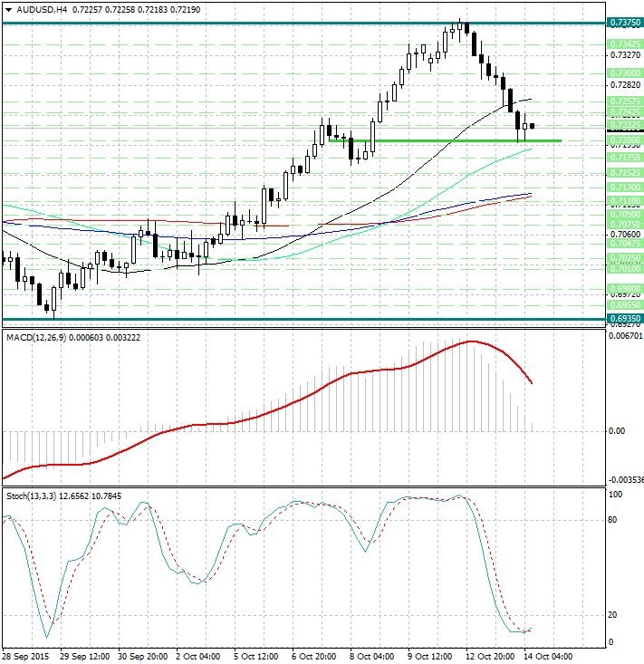Click the 0.71525 price level label
Viewport: 644px width, 664px height.
click(625, 173)
